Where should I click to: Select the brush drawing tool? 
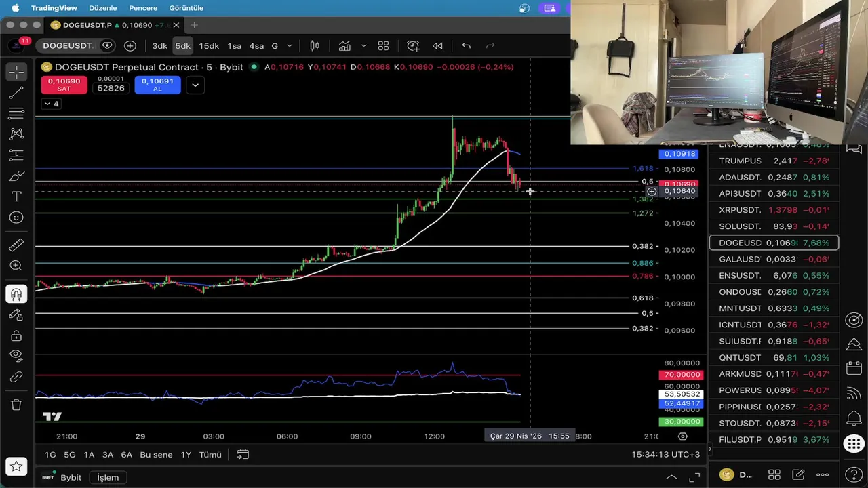point(16,176)
